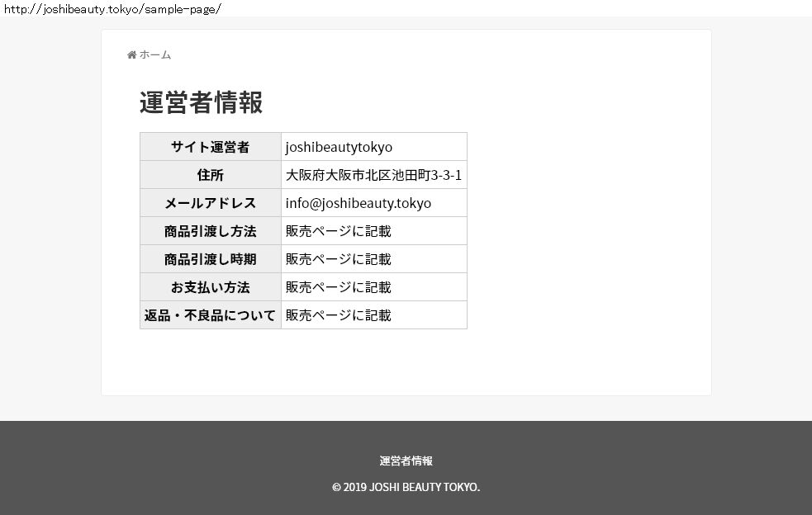Click the page URL text at top
812x515 pixels.
(x=112, y=8)
